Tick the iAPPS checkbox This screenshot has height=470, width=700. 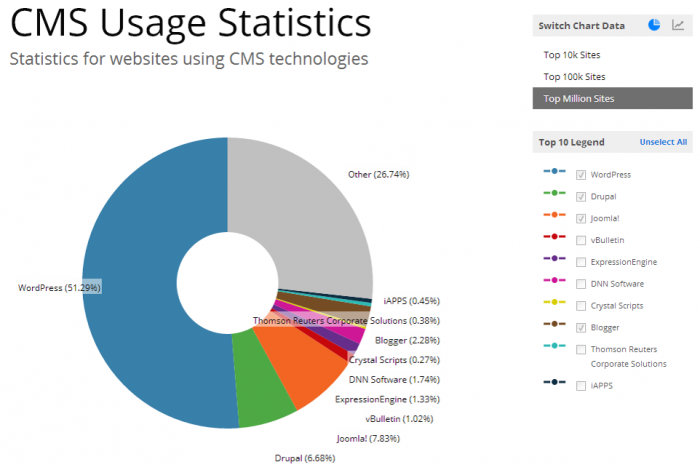click(x=581, y=386)
